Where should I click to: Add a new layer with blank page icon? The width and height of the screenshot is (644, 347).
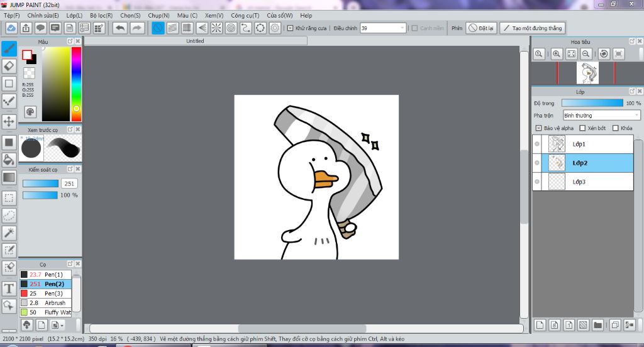point(540,325)
